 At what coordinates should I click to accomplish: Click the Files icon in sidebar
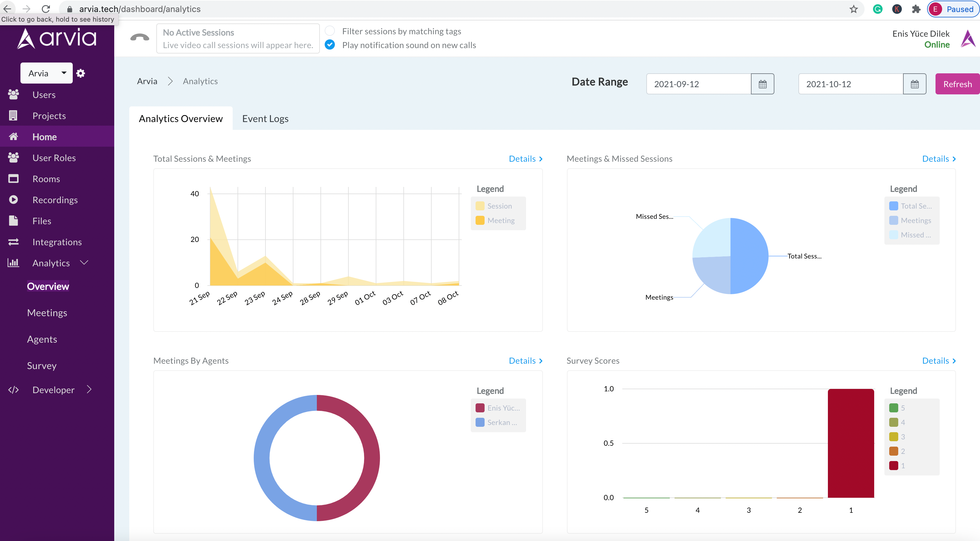coord(13,221)
